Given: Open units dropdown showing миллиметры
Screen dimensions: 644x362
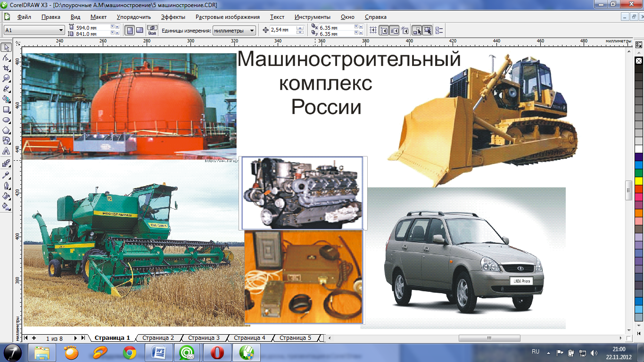Looking at the screenshot, I should click(252, 30).
